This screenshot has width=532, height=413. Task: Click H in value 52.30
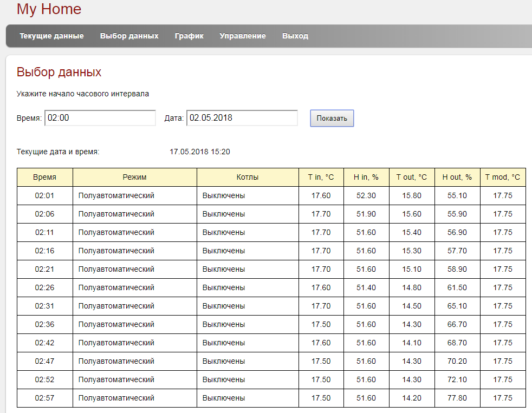366,195
